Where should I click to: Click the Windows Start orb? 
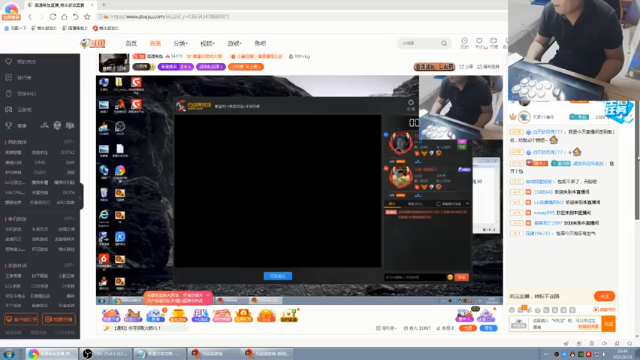pos(9,353)
